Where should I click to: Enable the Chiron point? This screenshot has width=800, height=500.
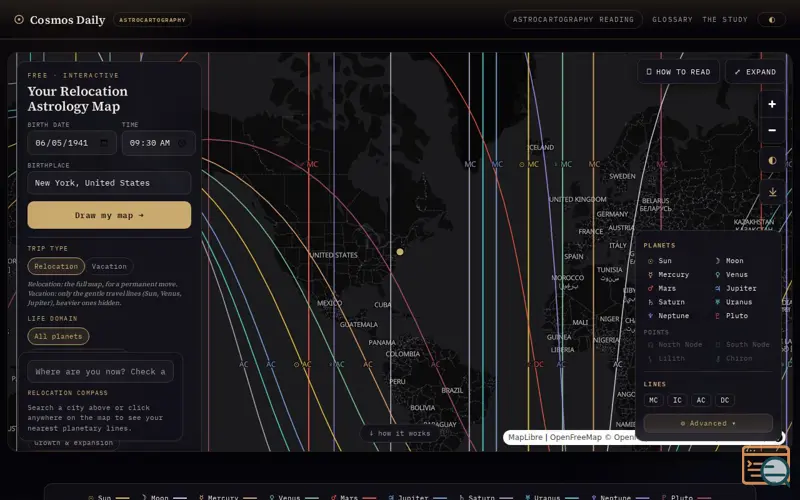pyautogui.click(x=733, y=358)
